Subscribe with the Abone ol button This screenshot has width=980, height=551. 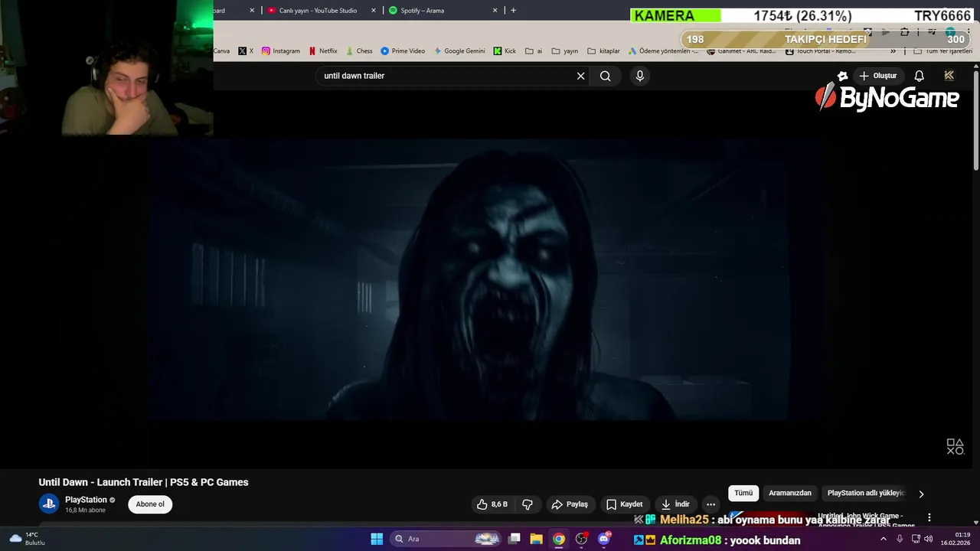pyautogui.click(x=150, y=504)
